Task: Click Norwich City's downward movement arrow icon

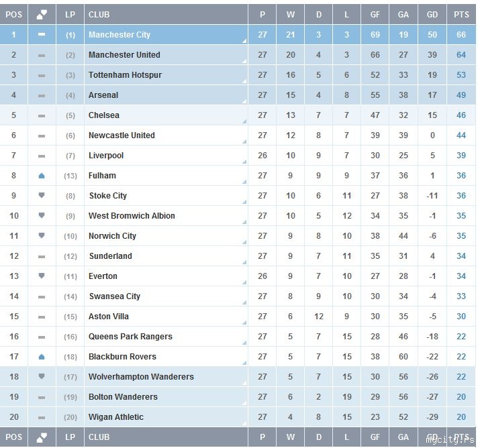Action: [42, 236]
